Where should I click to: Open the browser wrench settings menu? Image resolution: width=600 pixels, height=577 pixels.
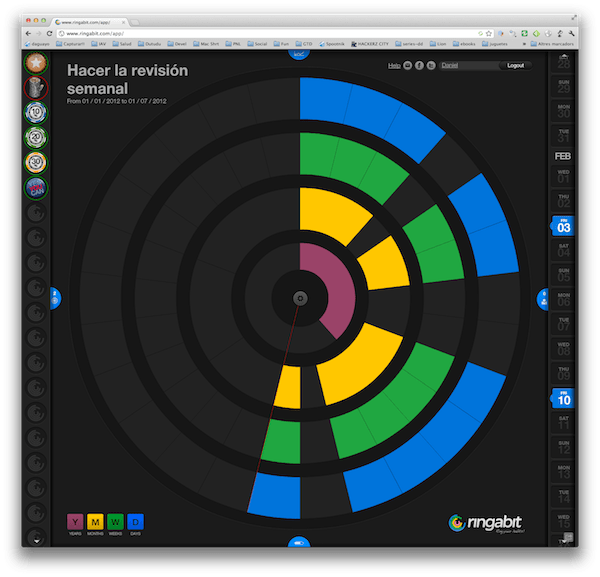click(571, 34)
